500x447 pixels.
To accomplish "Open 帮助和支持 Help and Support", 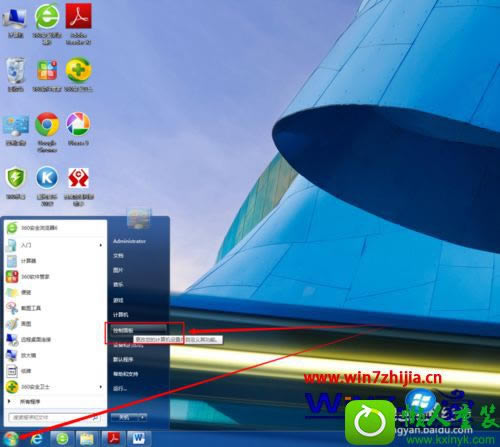I will tap(126, 374).
